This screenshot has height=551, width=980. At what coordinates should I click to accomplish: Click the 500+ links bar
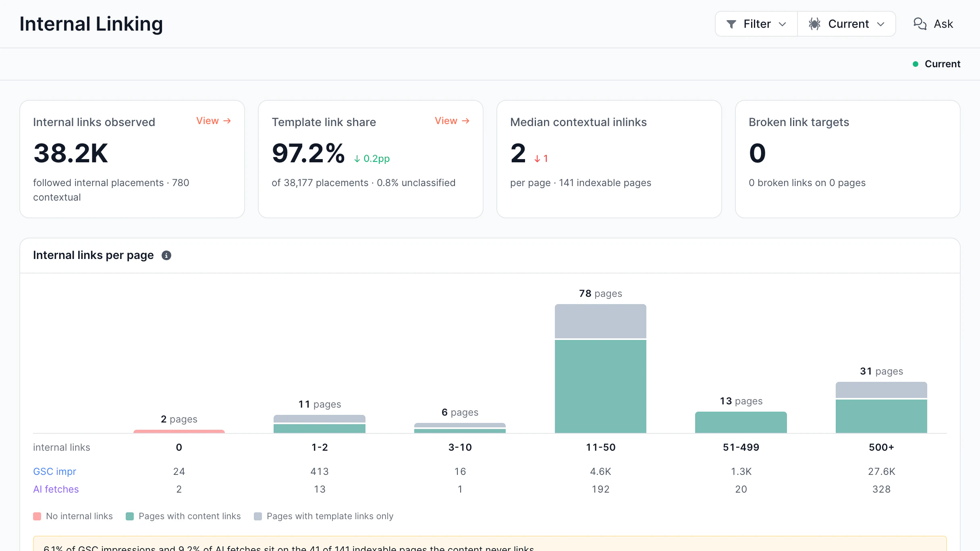tap(881, 408)
